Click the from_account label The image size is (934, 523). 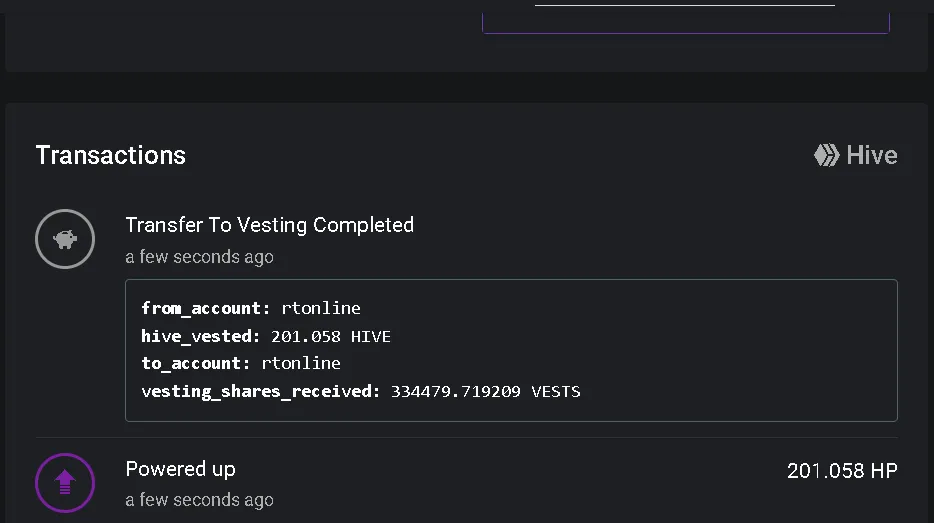206,308
